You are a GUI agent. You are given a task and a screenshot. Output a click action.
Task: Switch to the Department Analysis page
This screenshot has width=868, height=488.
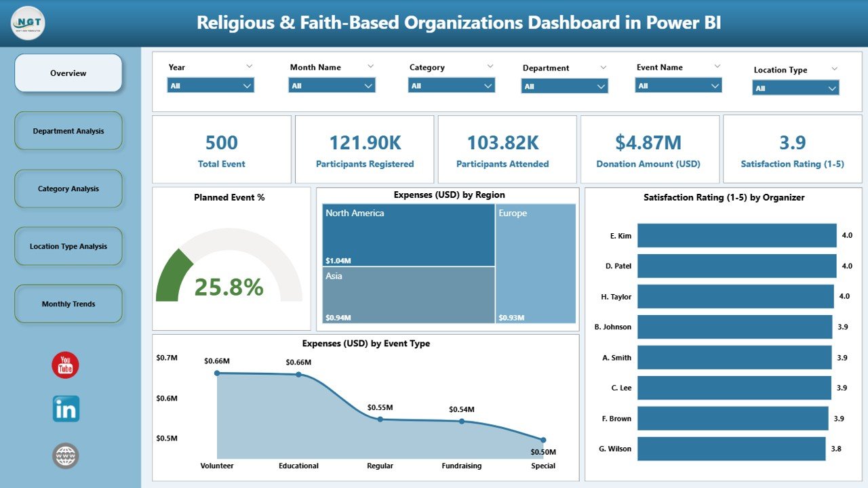coord(68,130)
